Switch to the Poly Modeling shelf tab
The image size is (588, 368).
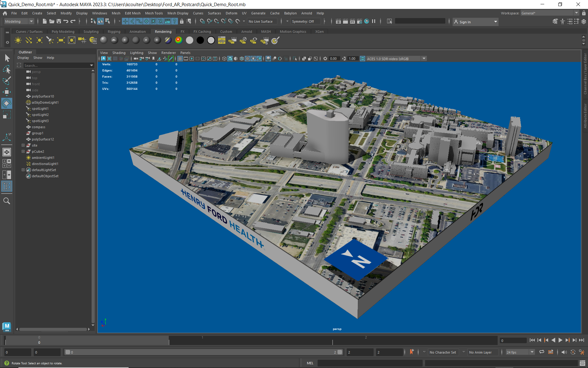(63, 32)
